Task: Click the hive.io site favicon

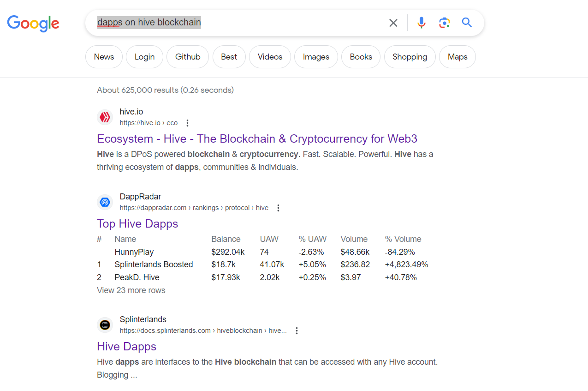Action: pyautogui.click(x=105, y=117)
